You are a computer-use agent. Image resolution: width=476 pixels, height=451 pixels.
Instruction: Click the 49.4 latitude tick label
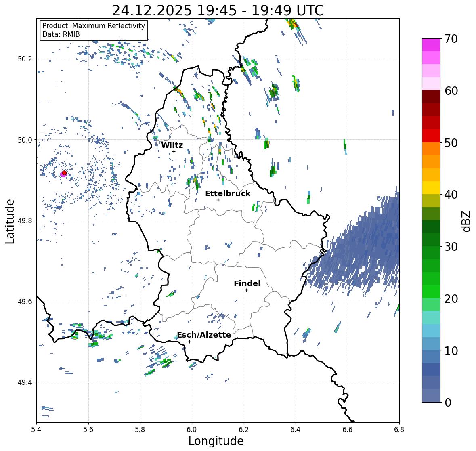(x=25, y=382)
